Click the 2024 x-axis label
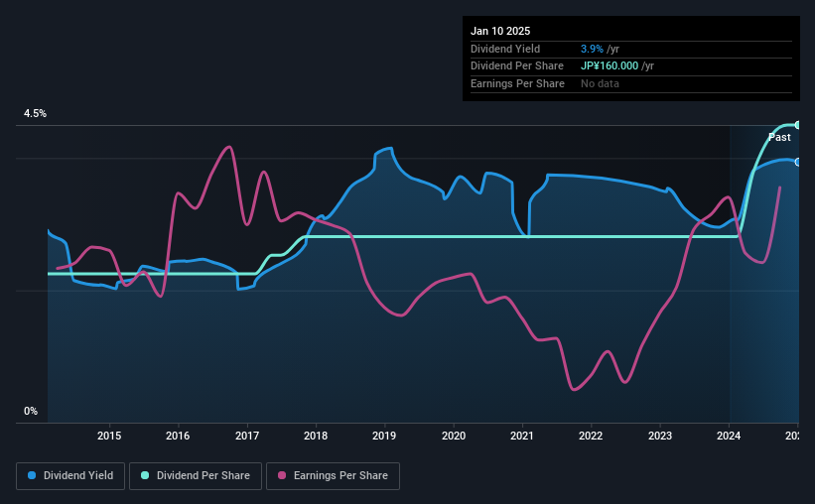The width and height of the screenshot is (815, 504). tap(729, 436)
